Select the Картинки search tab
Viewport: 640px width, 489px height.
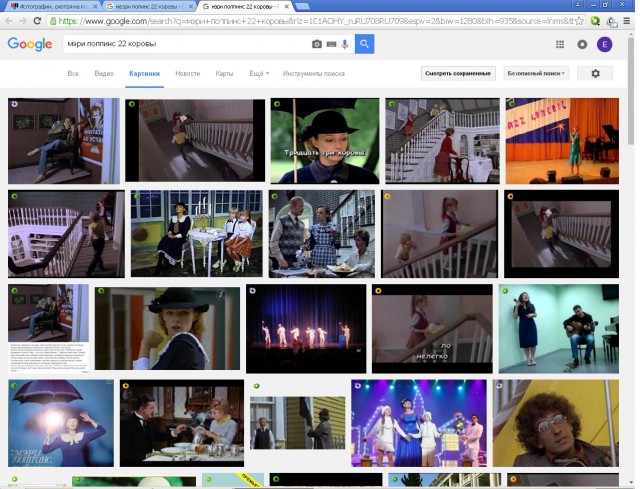(144, 73)
